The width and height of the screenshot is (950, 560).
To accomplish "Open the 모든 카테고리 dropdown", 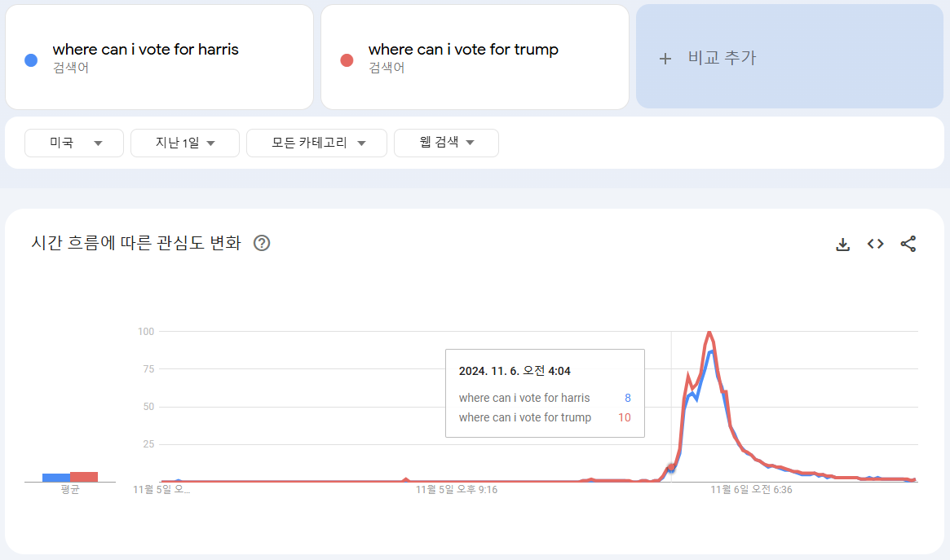I will pos(317,143).
